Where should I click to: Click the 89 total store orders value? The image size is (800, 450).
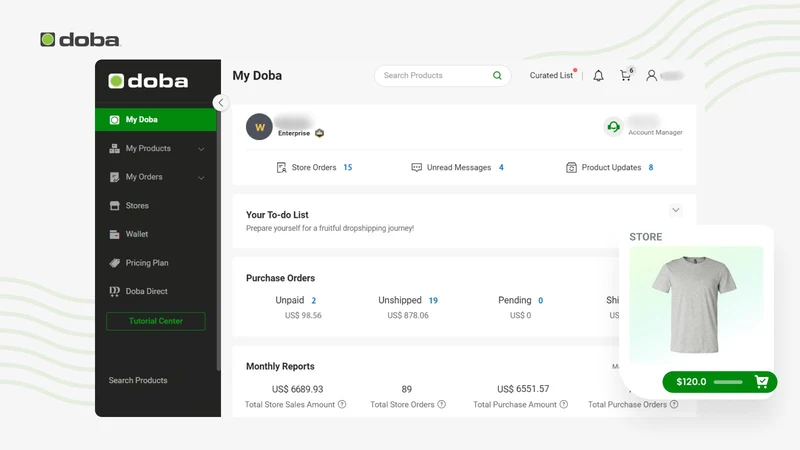point(407,389)
